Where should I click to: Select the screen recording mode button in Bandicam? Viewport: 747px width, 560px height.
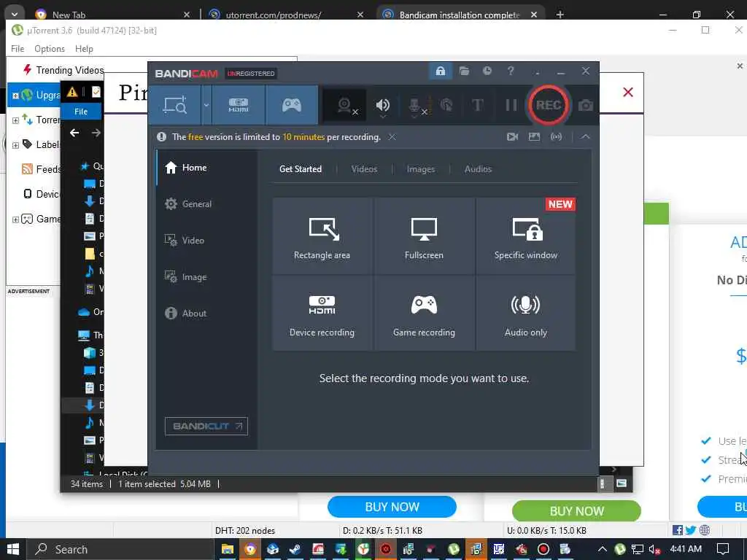pos(175,105)
